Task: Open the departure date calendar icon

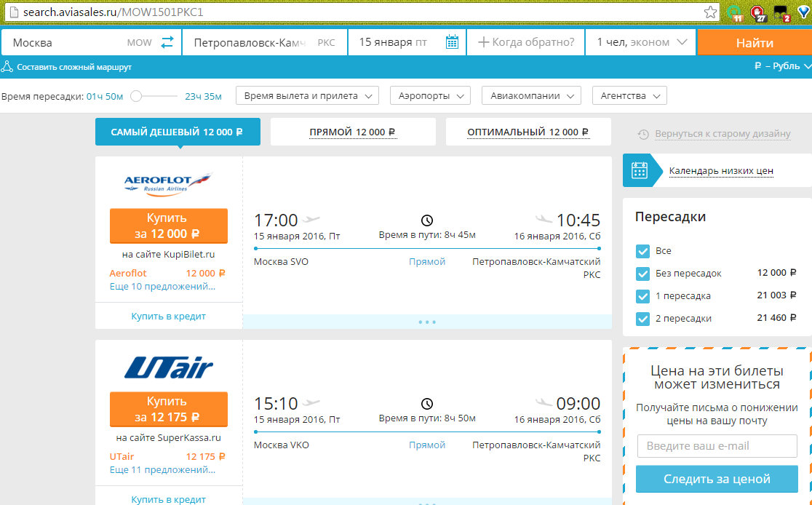Action: [x=452, y=42]
